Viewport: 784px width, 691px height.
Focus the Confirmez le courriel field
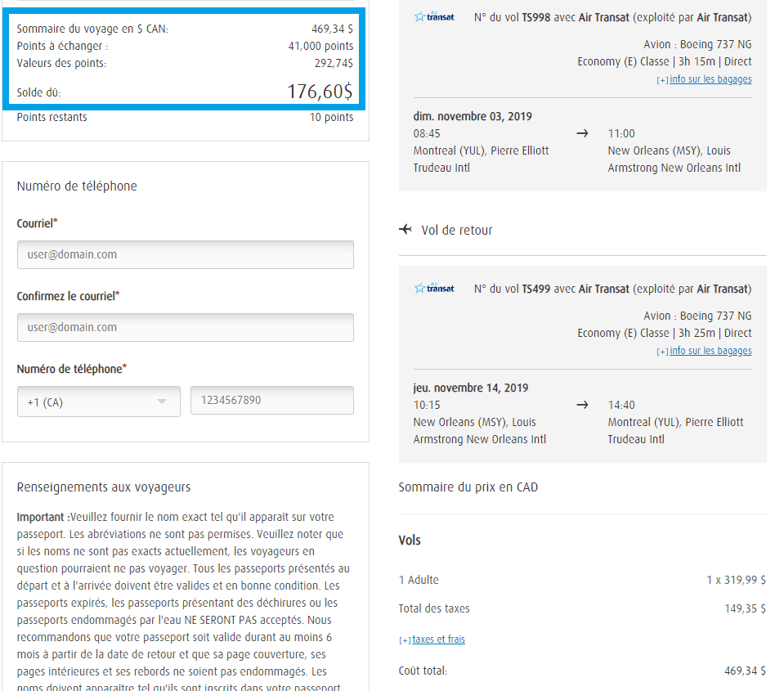[x=185, y=327]
